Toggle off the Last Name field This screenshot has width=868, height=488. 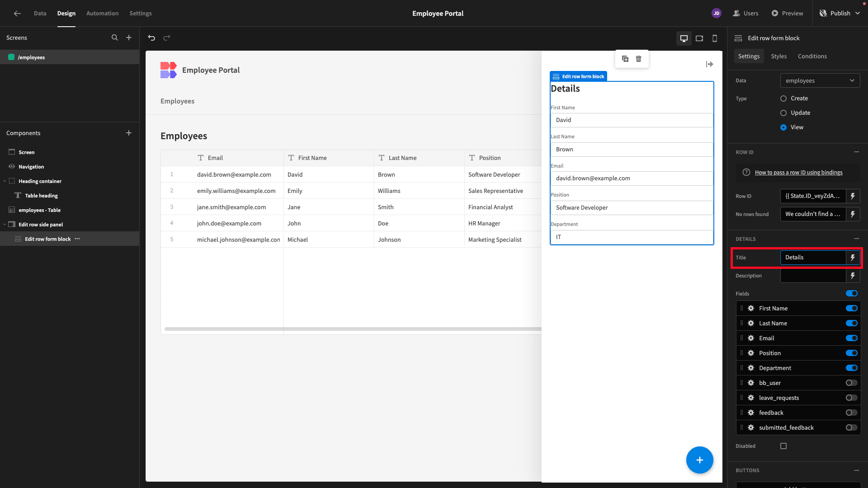coord(852,324)
